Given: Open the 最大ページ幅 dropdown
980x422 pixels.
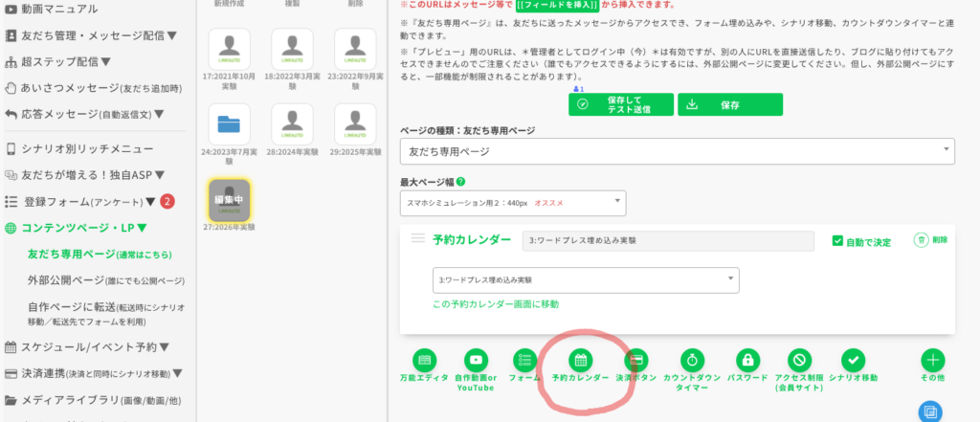Looking at the screenshot, I should click(x=513, y=203).
